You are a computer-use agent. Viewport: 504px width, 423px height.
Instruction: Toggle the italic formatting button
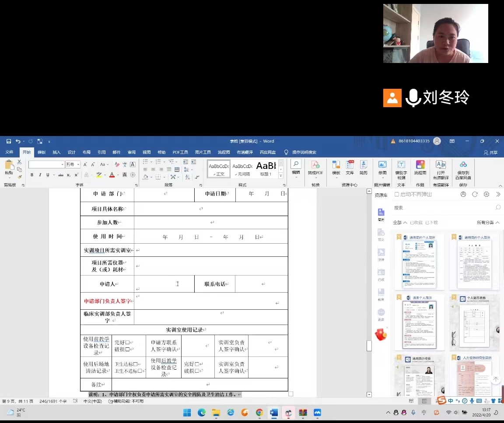(x=40, y=175)
